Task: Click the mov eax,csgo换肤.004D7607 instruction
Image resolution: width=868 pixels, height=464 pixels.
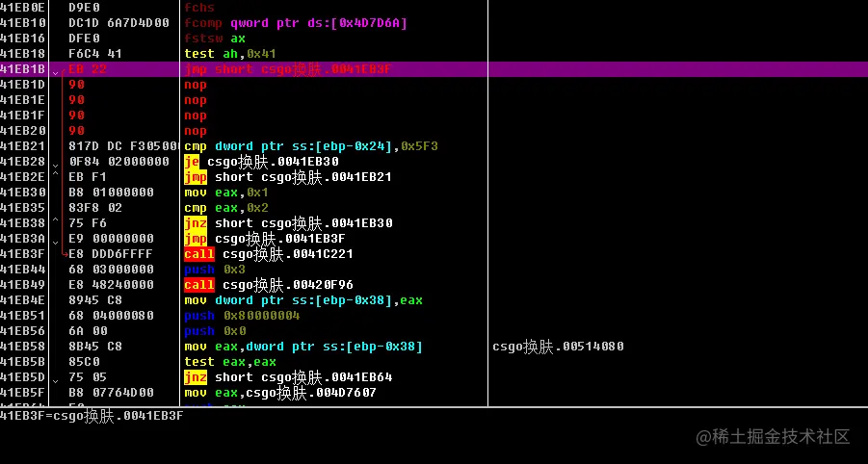Action: (x=280, y=393)
